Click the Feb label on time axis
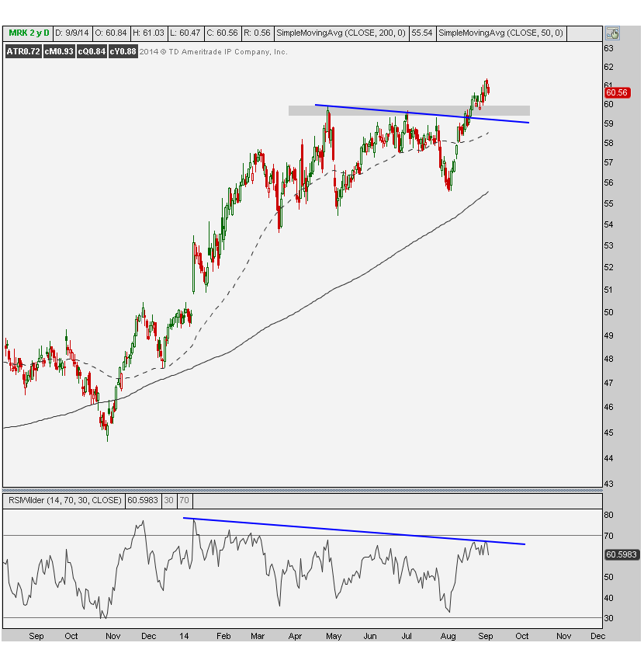The height and width of the screenshot is (667, 644). [x=223, y=636]
